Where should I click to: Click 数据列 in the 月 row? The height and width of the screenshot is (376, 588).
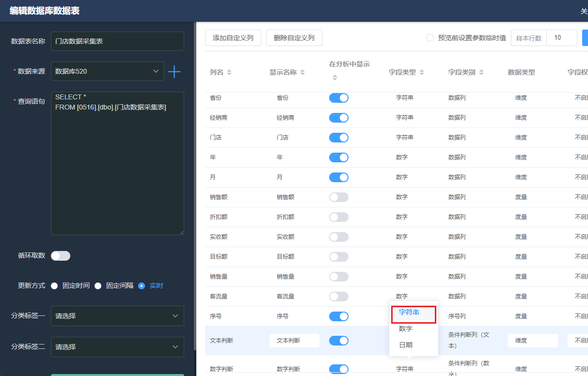457,177
